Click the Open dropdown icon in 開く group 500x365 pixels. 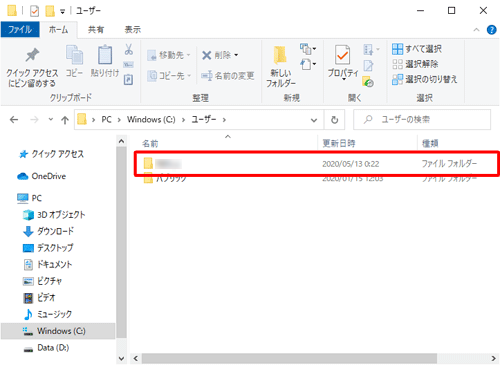(371, 50)
